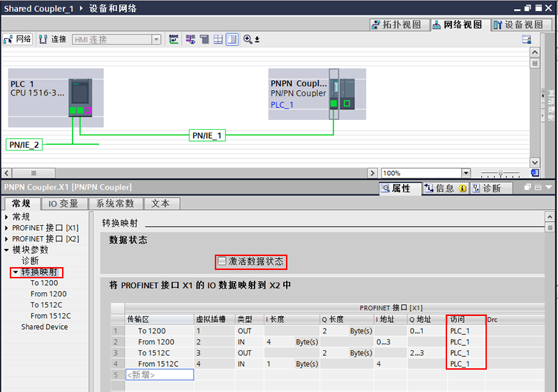The image size is (558, 392).
Task: Click the <新增> add new row field
Action: 160,375
